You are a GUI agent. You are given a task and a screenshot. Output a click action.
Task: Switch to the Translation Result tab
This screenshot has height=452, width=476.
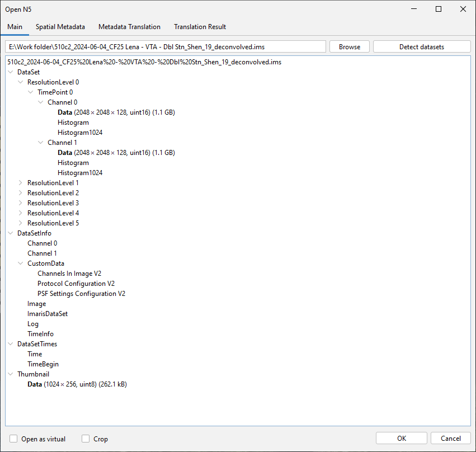coord(200,26)
